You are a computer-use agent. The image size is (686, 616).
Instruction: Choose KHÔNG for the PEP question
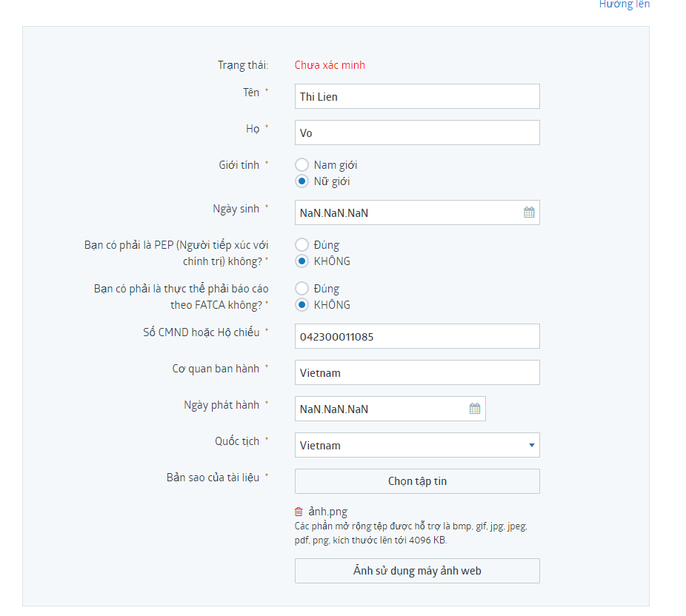302,261
